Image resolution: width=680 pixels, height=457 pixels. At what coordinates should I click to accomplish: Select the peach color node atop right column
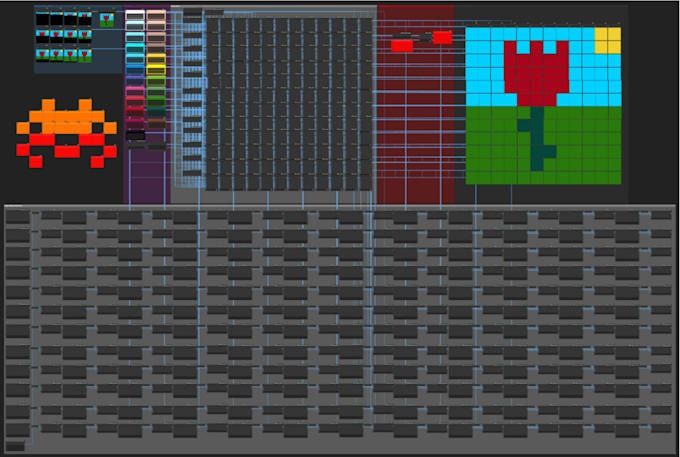pos(156,15)
